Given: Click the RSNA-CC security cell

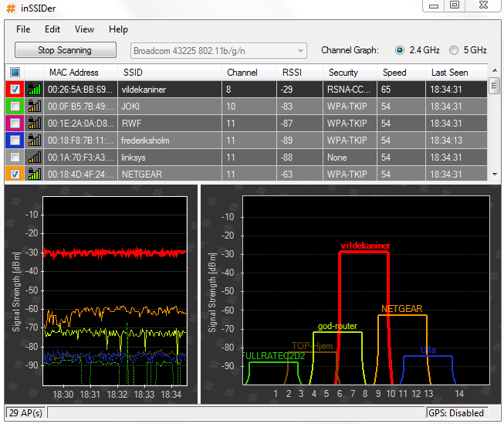Looking at the screenshot, I should 350,89.
